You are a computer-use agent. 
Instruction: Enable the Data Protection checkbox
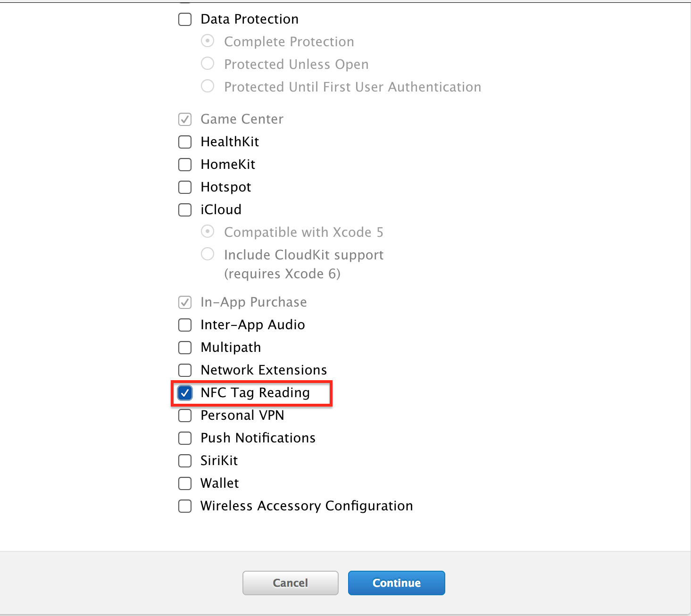tap(185, 19)
